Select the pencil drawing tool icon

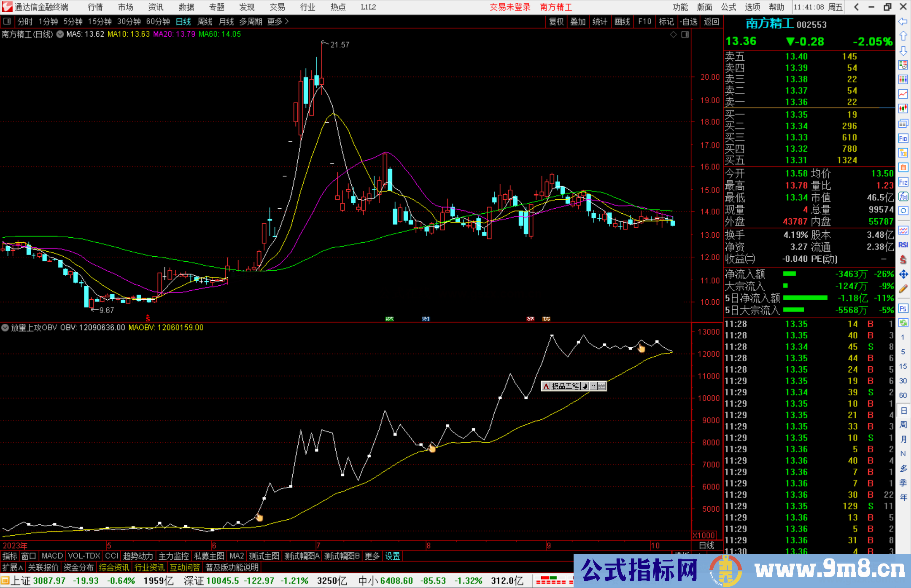(x=903, y=289)
